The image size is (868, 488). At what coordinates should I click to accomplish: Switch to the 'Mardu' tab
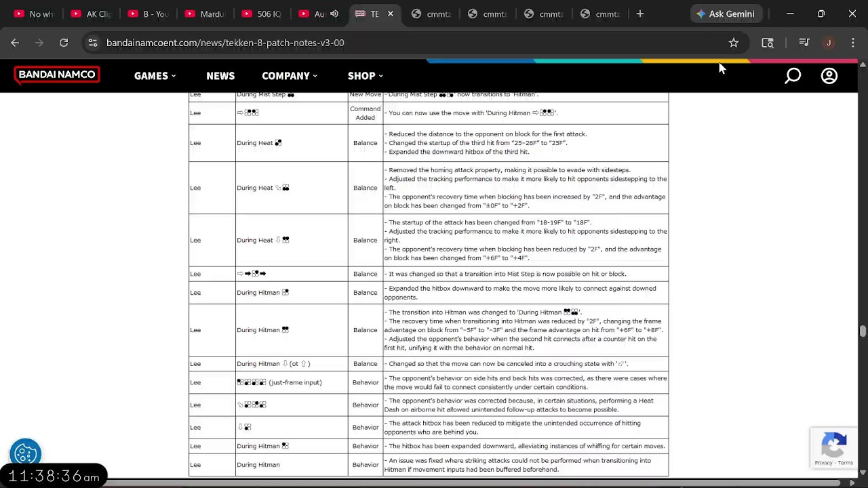point(205,14)
